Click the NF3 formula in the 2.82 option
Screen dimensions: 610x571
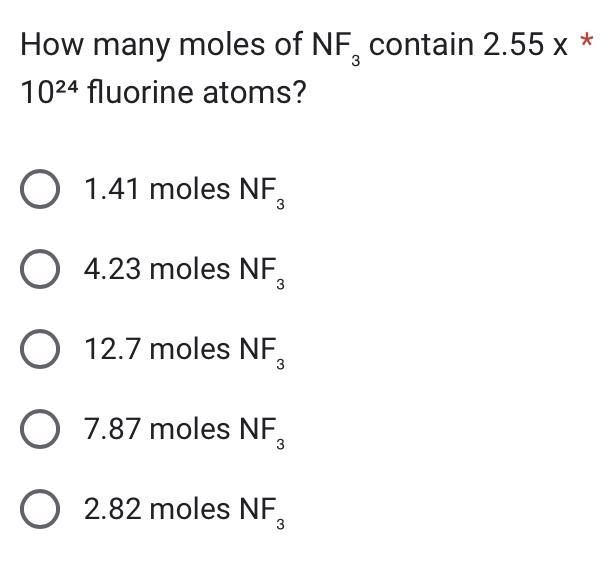point(260,512)
